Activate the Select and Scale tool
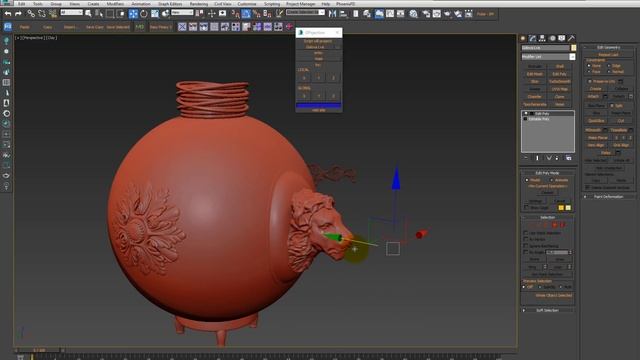This screenshot has width=640, height=360. click(x=155, y=14)
